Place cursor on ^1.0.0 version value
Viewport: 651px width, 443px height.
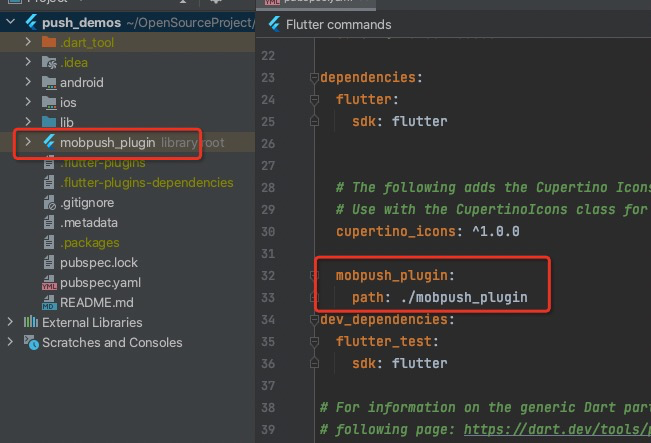click(496, 231)
